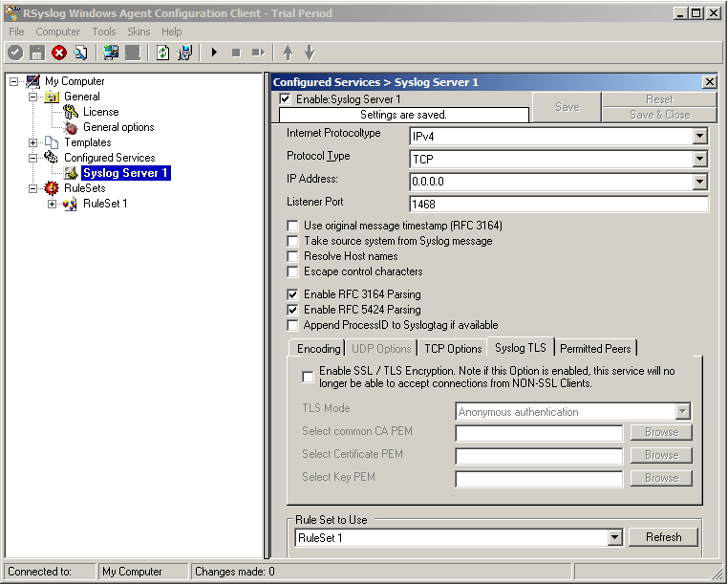Select RuleSet 1 label in tree
The height and width of the screenshot is (585, 728).
(x=105, y=204)
